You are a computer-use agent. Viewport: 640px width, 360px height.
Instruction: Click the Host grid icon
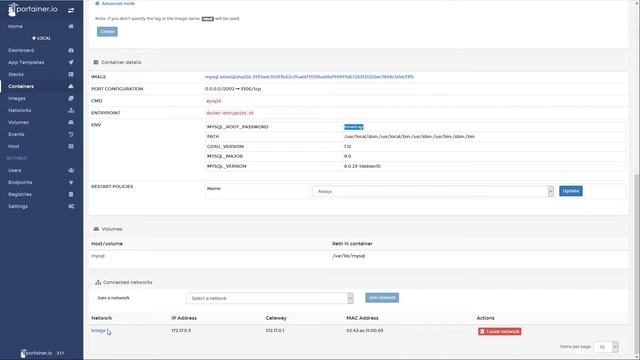point(71,146)
